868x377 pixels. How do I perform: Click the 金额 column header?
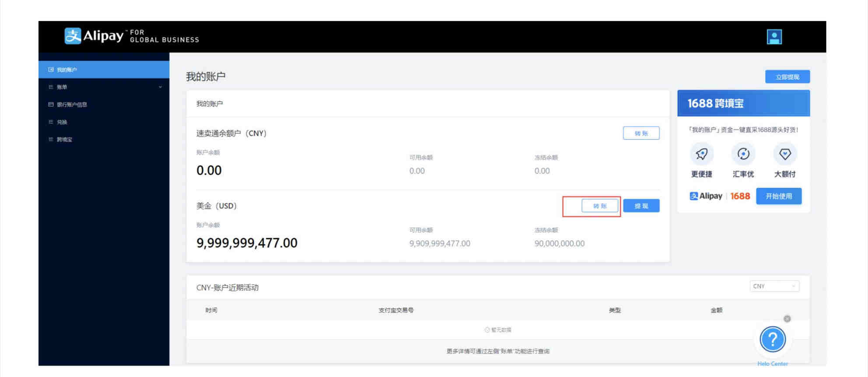[x=717, y=310]
